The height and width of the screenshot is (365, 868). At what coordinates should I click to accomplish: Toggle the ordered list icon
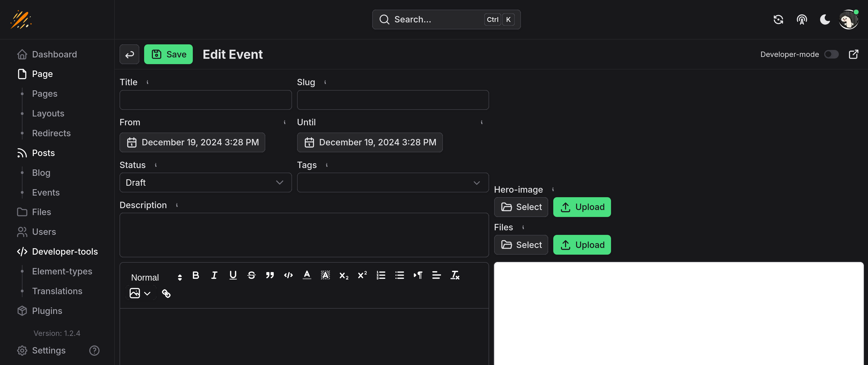[x=381, y=275]
